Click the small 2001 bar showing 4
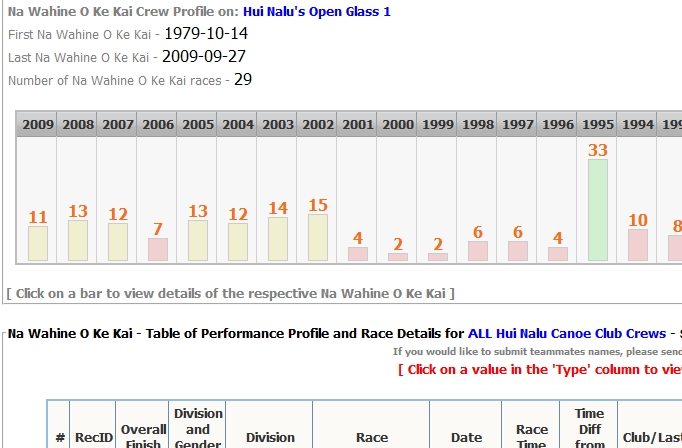 click(358, 254)
